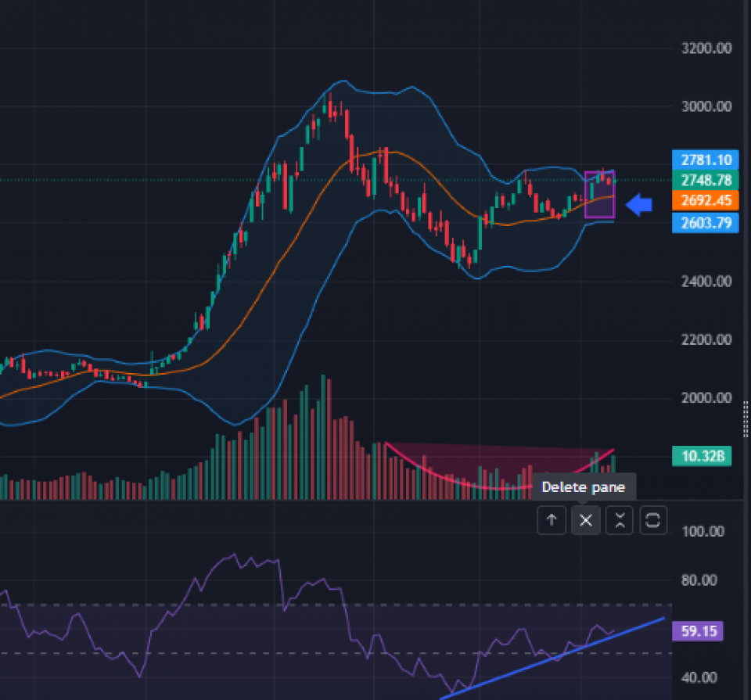Click the tallest green volume bar
Screen dimensions: 751x700
coord(323,438)
